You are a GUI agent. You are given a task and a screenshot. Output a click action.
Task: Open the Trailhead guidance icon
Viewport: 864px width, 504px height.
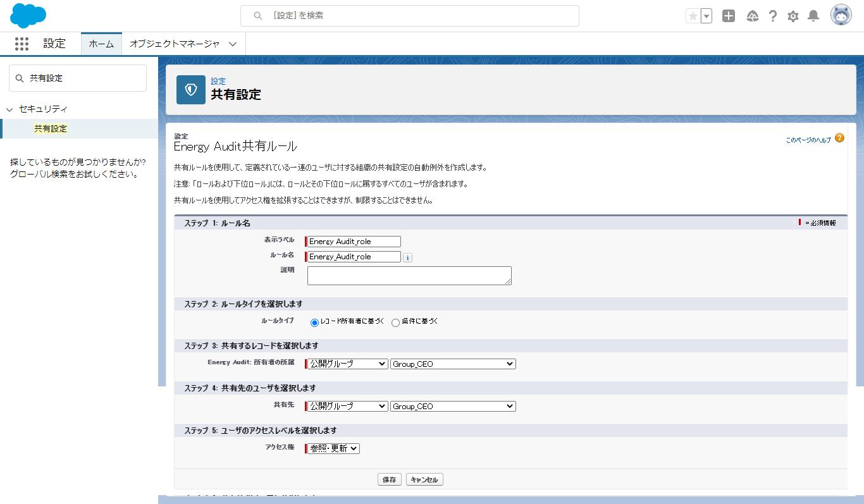753,16
